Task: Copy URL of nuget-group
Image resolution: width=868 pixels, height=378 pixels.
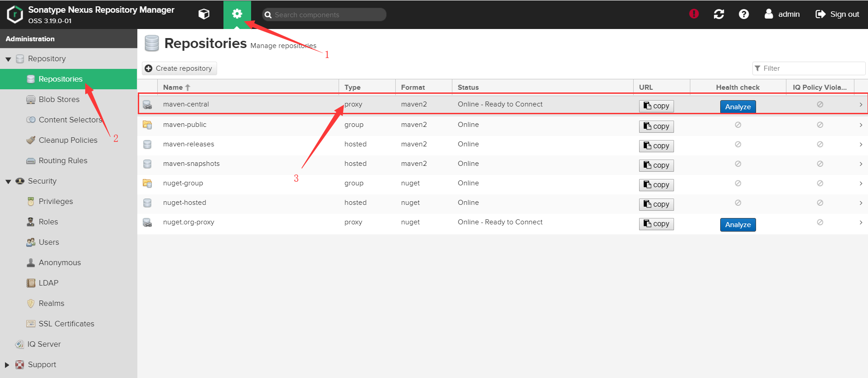Action: coord(656,185)
